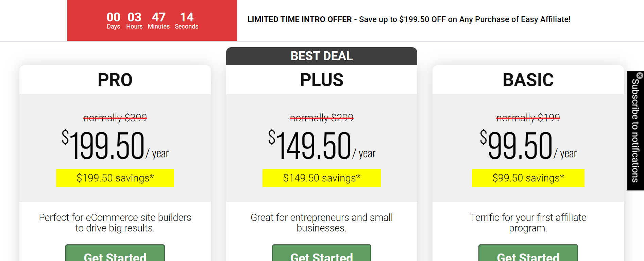Image resolution: width=644 pixels, height=261 pixels.
Task: Click the countdown Days counter
Action: [113, 20]
